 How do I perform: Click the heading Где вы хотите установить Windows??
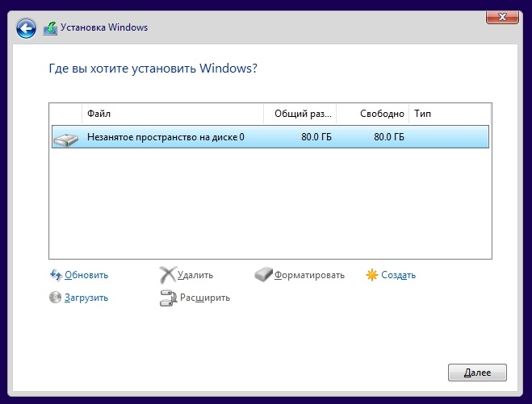pos(153,68)
